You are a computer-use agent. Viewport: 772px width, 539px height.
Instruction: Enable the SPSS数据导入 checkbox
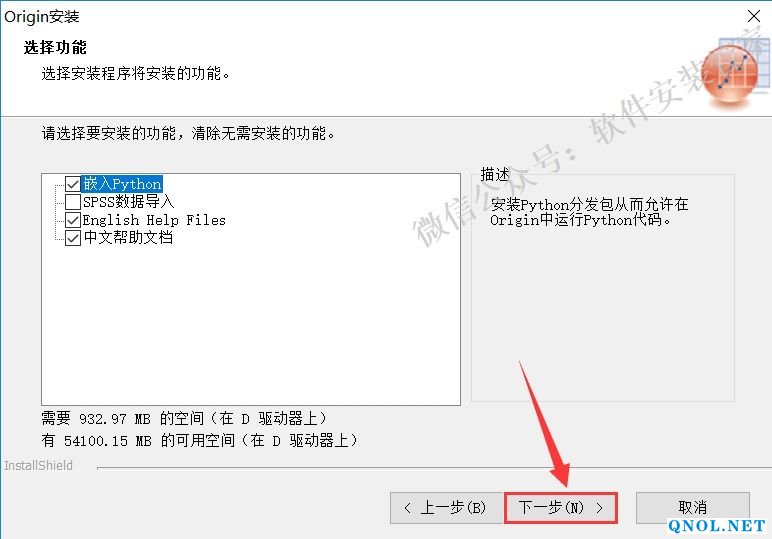tap(73, 202)
